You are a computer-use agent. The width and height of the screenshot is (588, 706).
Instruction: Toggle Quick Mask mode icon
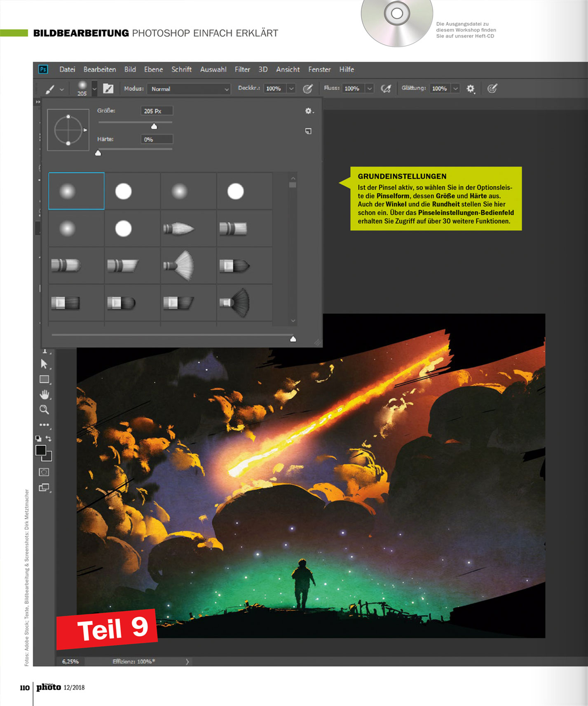44,472
